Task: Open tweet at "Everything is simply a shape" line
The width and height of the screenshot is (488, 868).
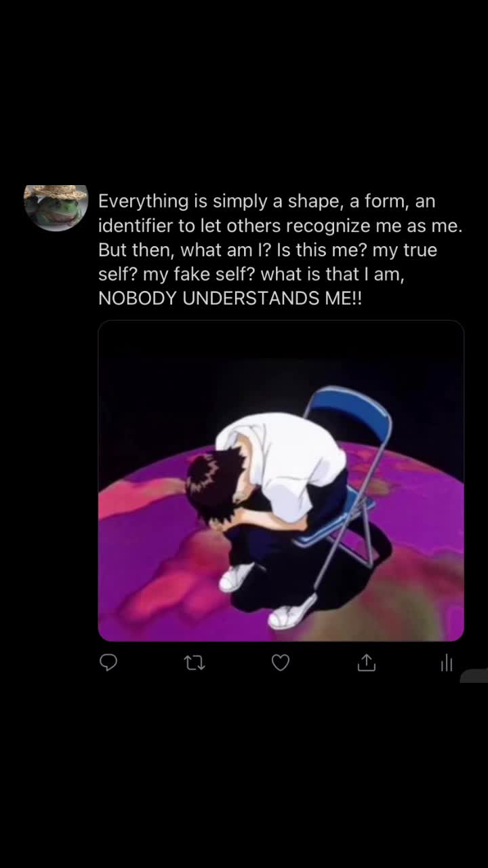Action: pos(267,201)
